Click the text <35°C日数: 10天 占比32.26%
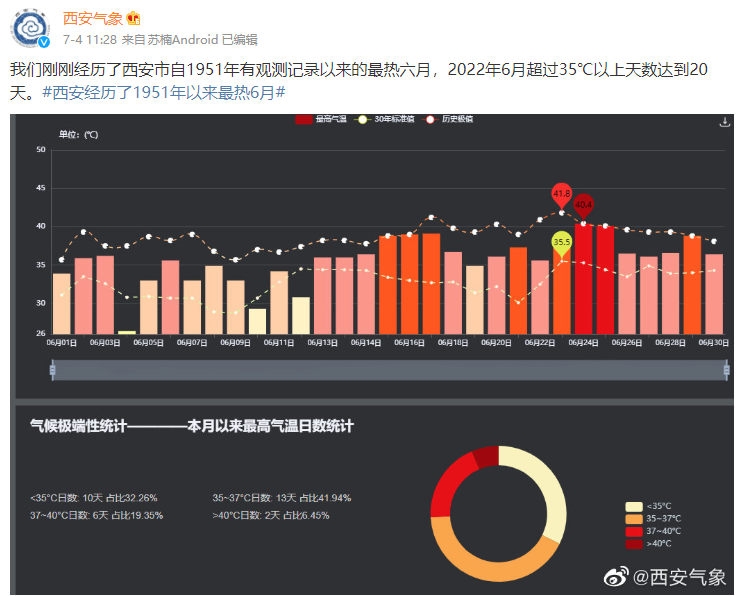736x596 pixels. [94, 498]
